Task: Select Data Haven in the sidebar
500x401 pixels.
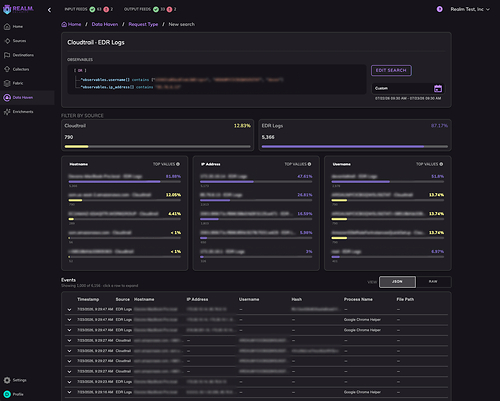Action: 27,98
